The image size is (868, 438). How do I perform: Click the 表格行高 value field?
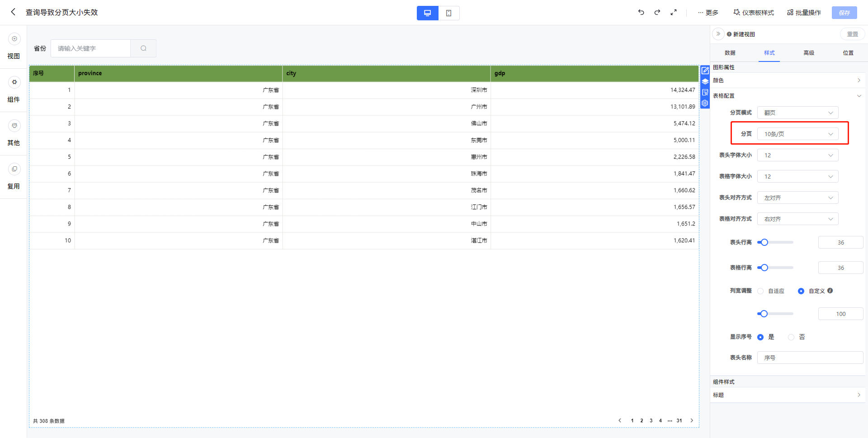840,268
